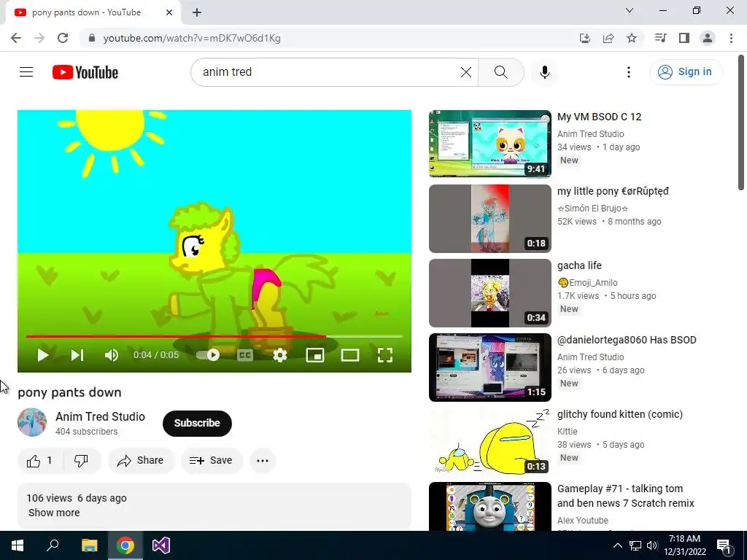Toggle Chrome side panel
Viewport: 747px width, 560px height.
tap(684, 38)
